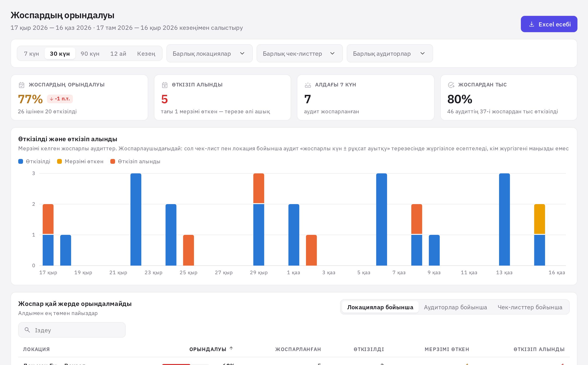This screenshot has height=365, width=588.
Task: Open the Аудиторлар бойынша tab
Action: 455,307
